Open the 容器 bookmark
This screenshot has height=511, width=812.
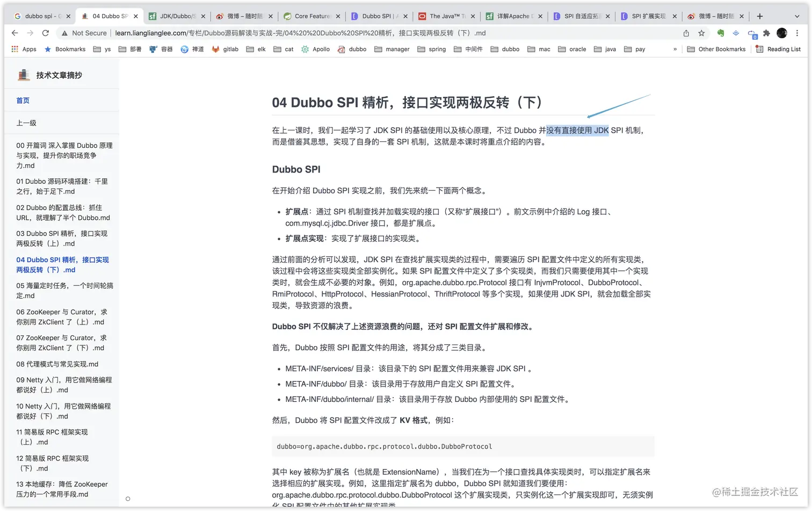pyautogui.click(x=161, y=49)
